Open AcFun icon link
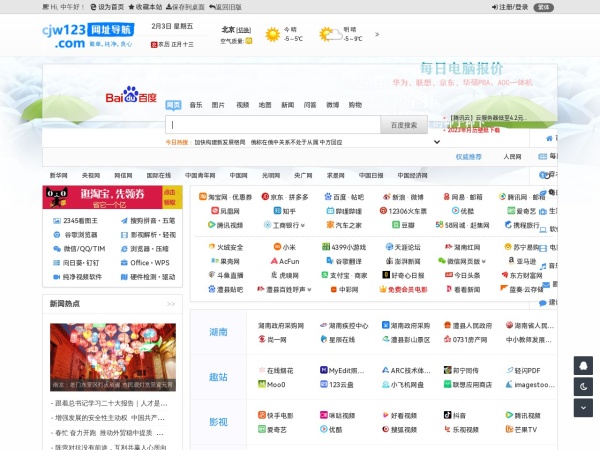This screenshot has width=600, height=450. click(274, 261)
